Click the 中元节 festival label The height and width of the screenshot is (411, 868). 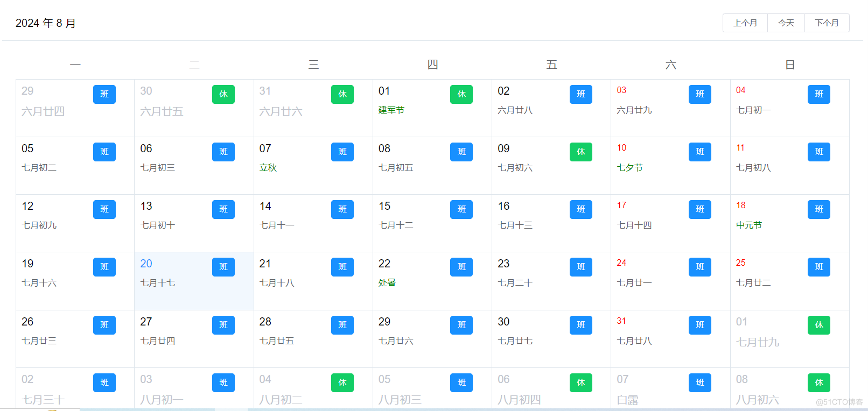coord(749,225)
